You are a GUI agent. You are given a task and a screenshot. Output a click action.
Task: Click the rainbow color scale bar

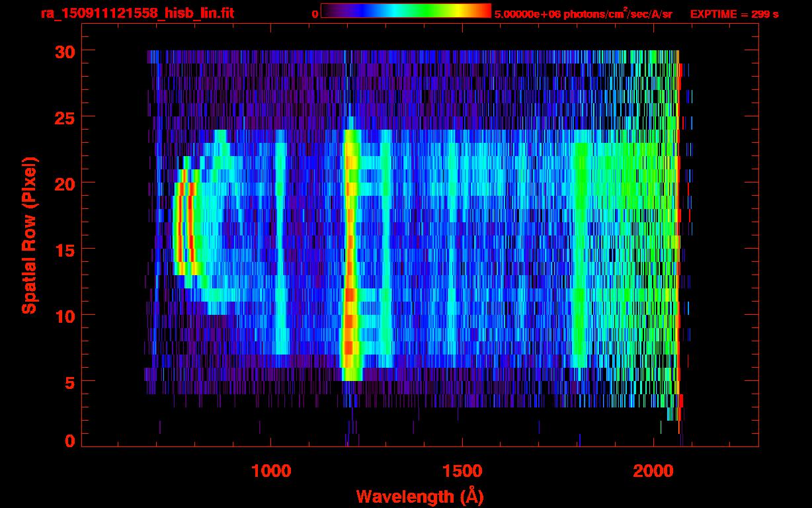tap(406, 11)
